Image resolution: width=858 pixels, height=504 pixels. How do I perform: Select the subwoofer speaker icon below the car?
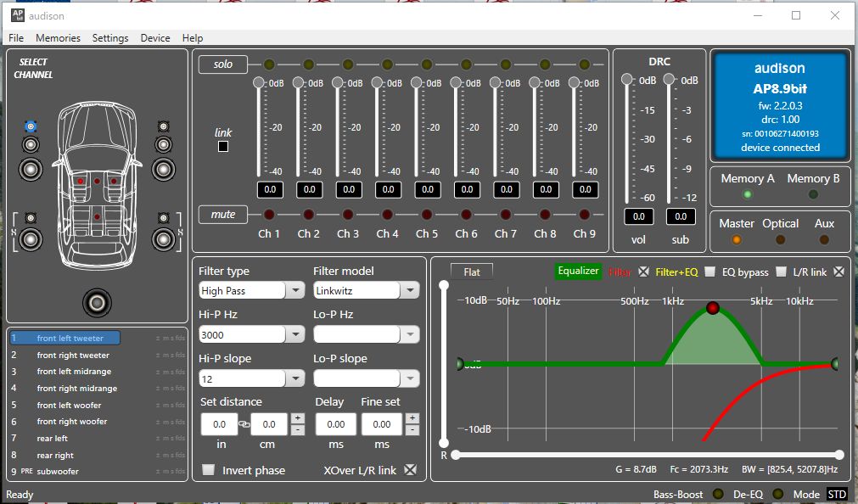tap(97, 303)
